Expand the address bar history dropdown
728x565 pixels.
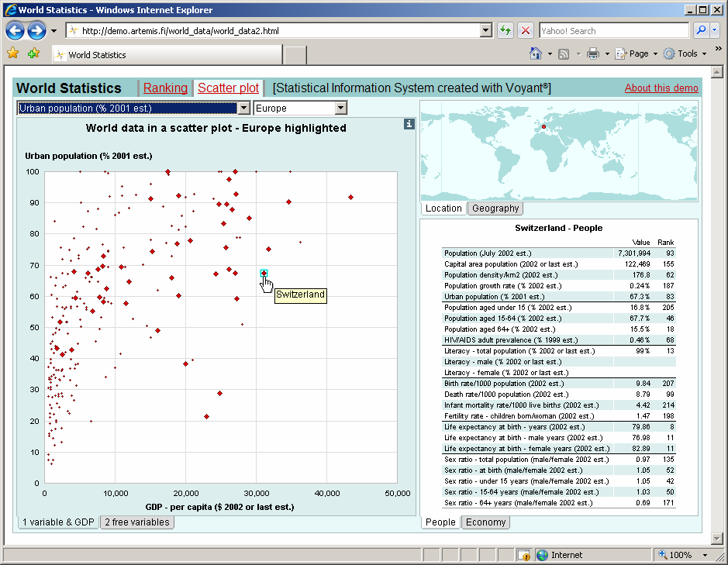click(x=485, y=31)
